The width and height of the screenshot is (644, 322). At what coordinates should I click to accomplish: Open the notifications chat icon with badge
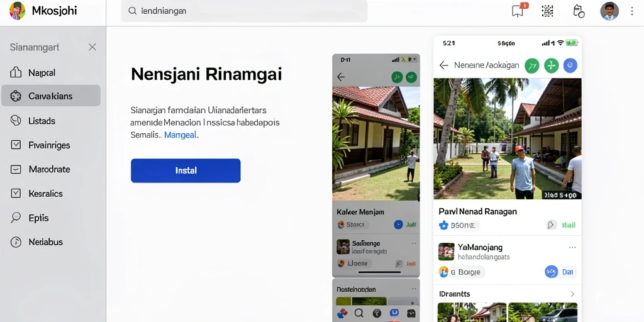click(519, 10)
